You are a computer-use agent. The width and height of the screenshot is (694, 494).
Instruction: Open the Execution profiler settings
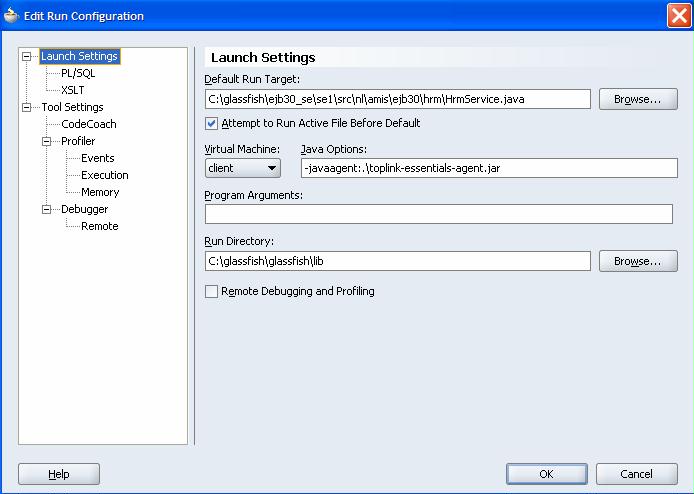105,175
